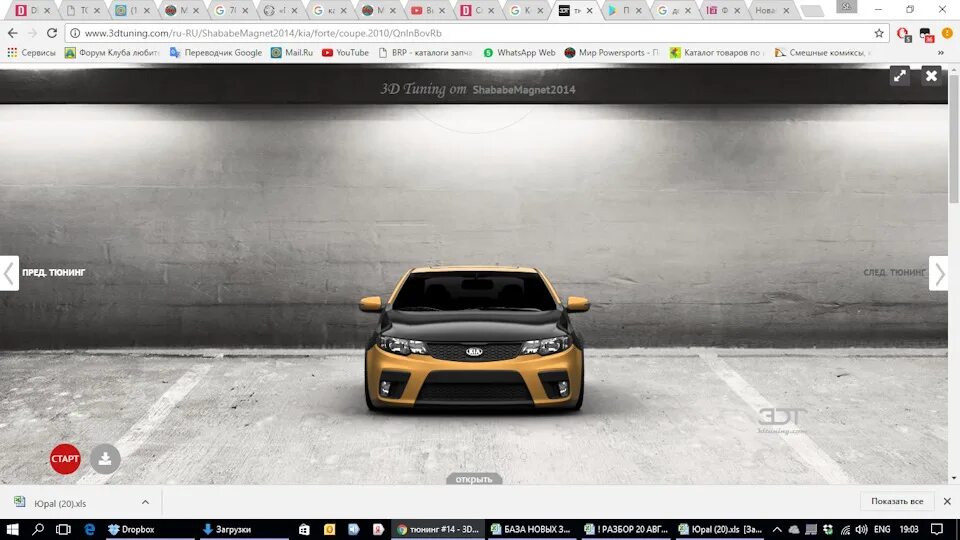960x540 pixels.
Task: Expand the viewer to fullscreen
Action: point(899,76)
